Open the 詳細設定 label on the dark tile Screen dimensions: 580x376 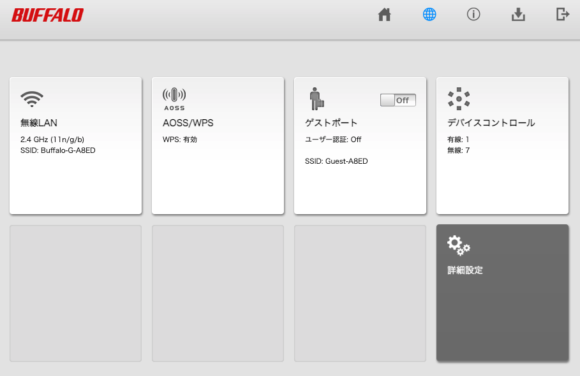click(x=465, y=270)
